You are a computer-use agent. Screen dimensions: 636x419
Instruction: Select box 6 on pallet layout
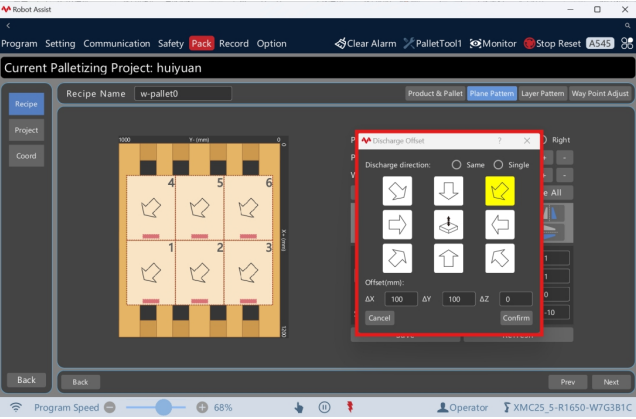tap(248, 208)
